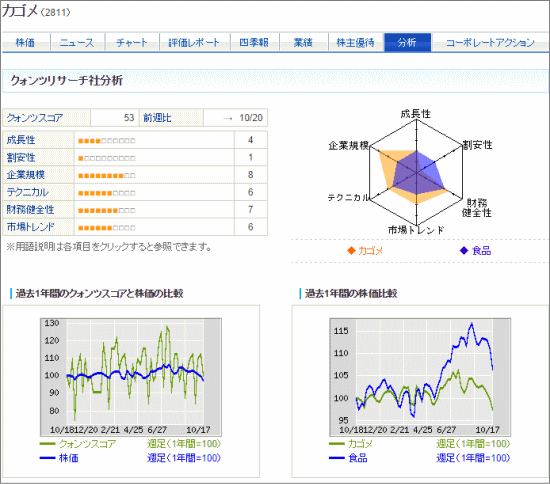Click the クォンツスコア term link
550x484 pixels.
pyautogui.click(x=35, y=118)
